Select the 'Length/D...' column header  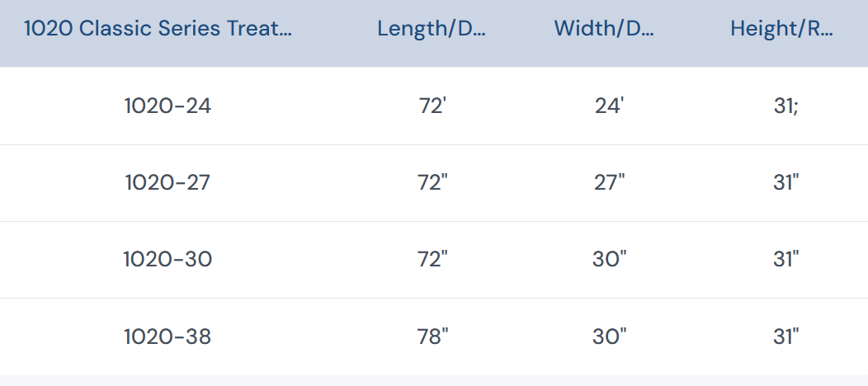(x=432, y=29)
